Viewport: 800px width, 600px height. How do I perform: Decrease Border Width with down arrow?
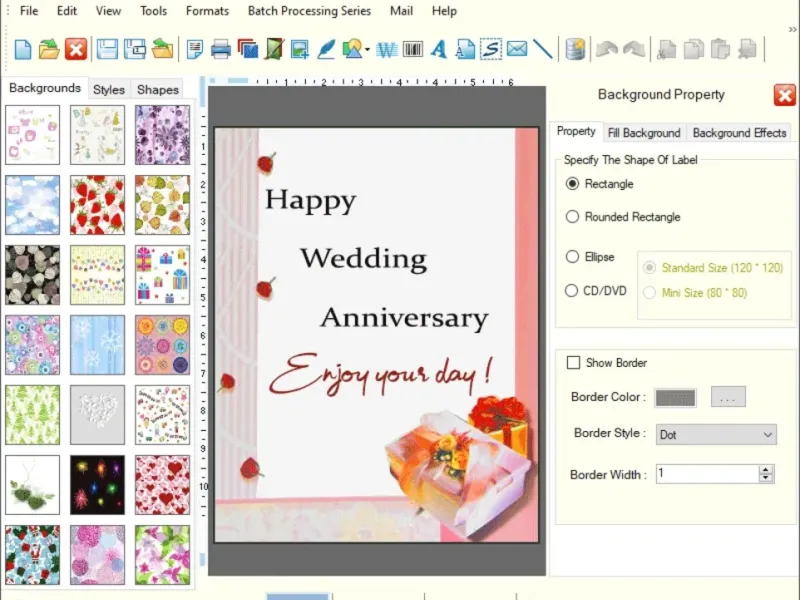point(766,478)
